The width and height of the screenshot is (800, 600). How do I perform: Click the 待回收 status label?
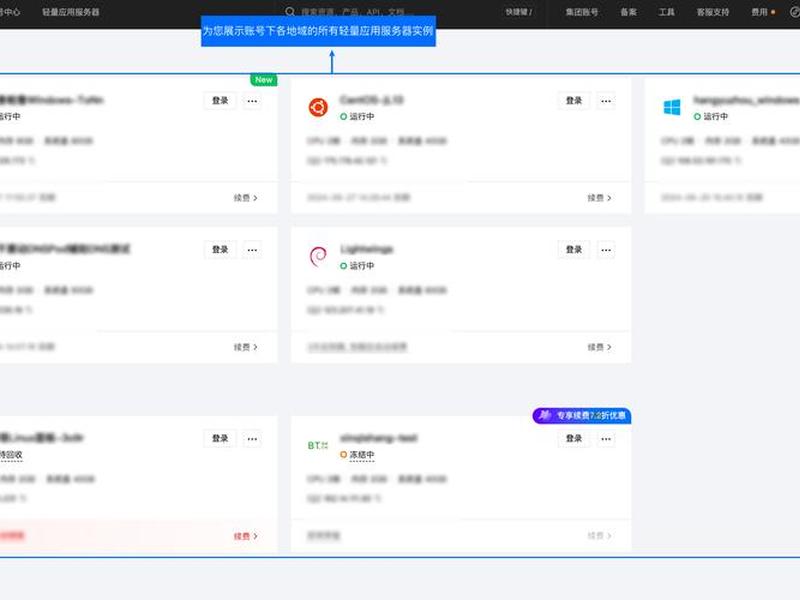[11, 454]
